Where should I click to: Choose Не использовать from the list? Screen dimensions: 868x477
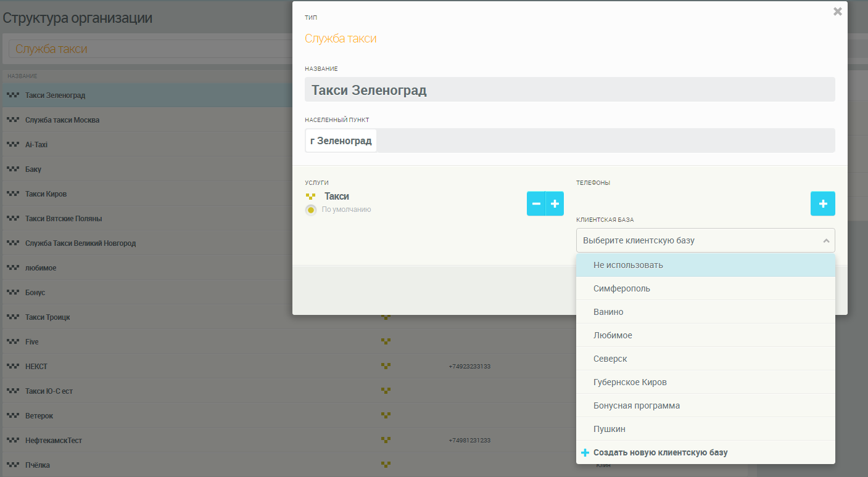tap(628, 265)
